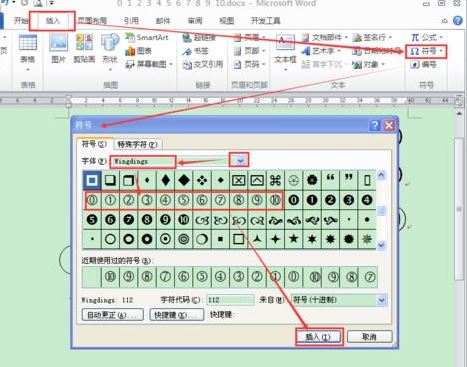Select black circled ❺ in symbol grid

92,220
